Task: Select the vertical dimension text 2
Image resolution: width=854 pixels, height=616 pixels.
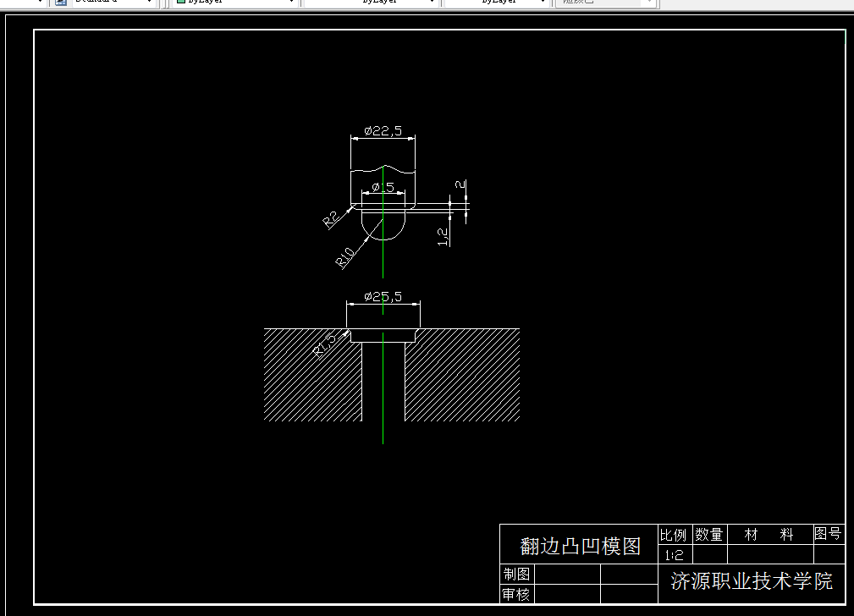Action: click(460, 184)
